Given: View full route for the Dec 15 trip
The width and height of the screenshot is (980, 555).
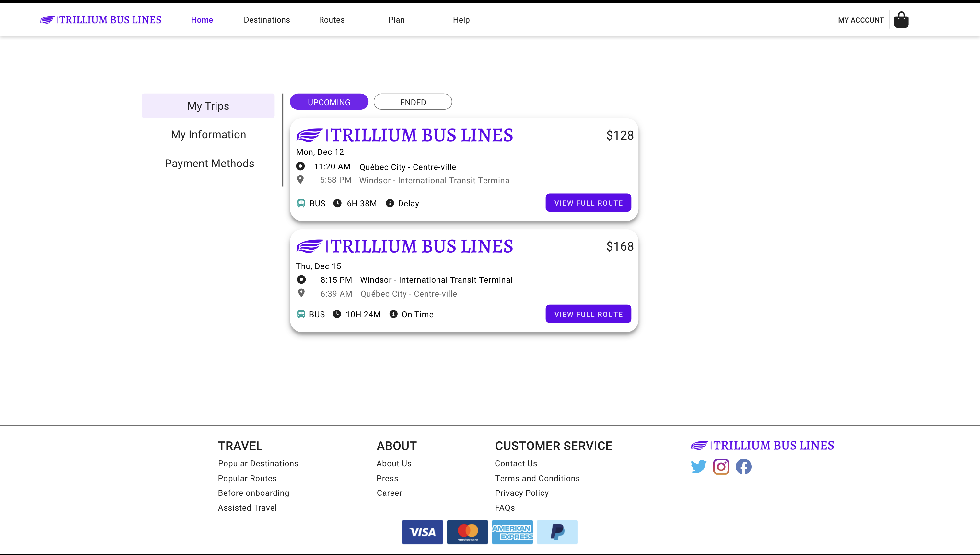Looking at the screenshot, I should [x=588, y=314].
